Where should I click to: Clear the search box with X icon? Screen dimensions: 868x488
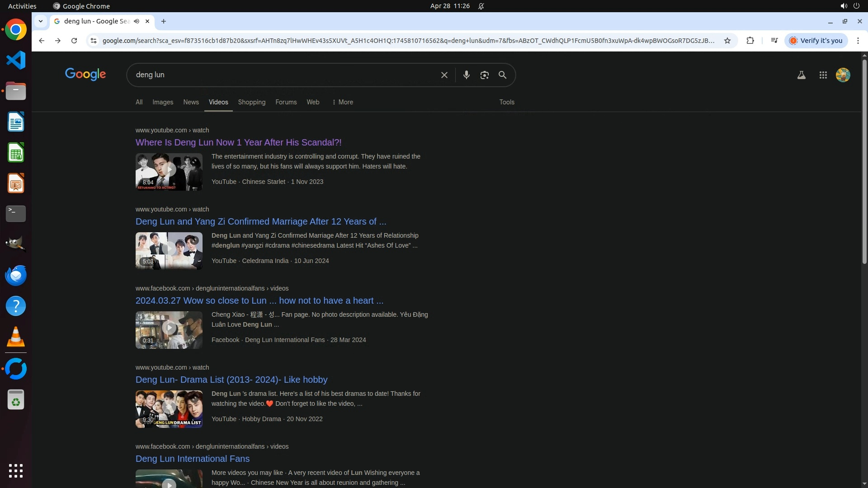point(444,75)
